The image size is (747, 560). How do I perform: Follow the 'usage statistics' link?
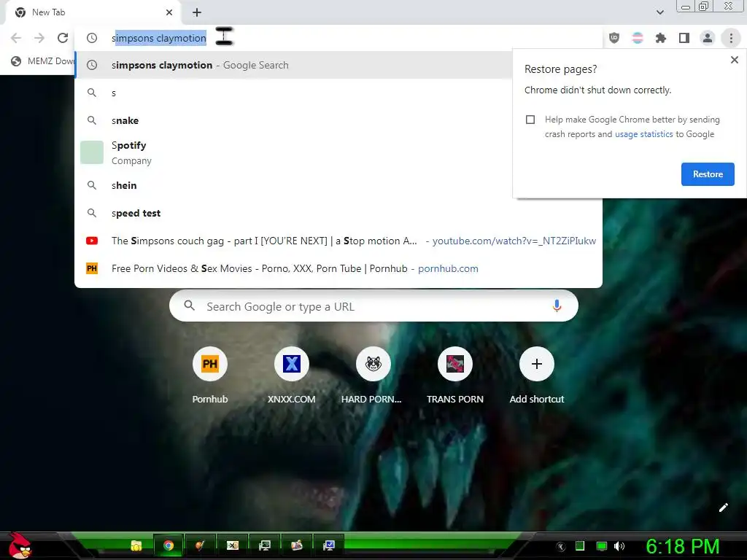(643, 134)
